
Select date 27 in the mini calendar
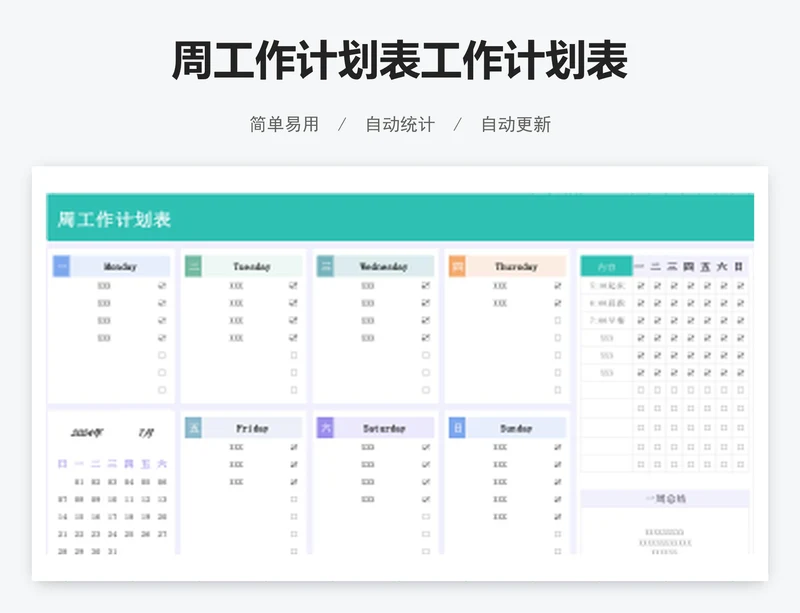point(162,534)
